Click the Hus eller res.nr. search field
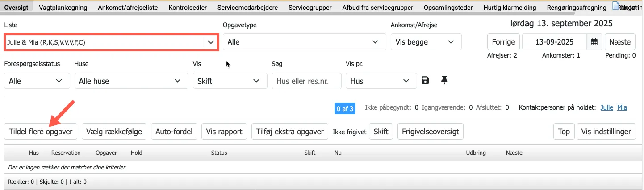Image resolution: width=644 pixels, height=190 pixels. click(x=306, y=81)
